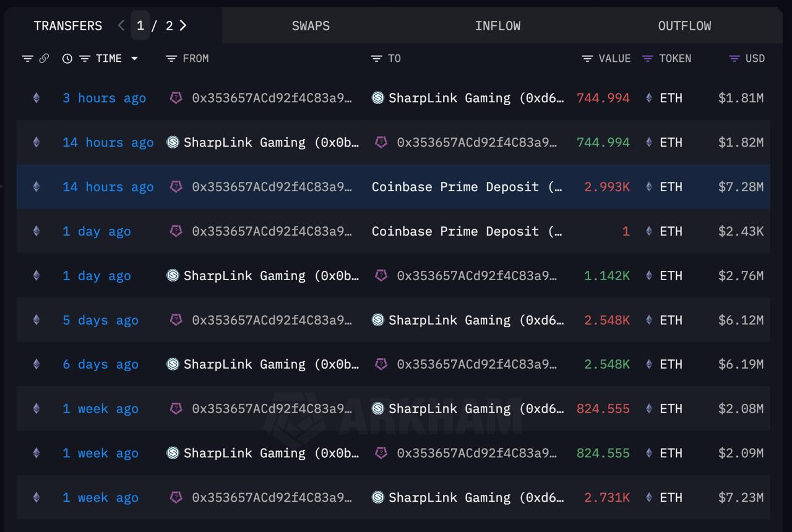Click Ethereum chain icon in the 3 hours row
This screenshot has height=532, width=792.
coord(37,98)
